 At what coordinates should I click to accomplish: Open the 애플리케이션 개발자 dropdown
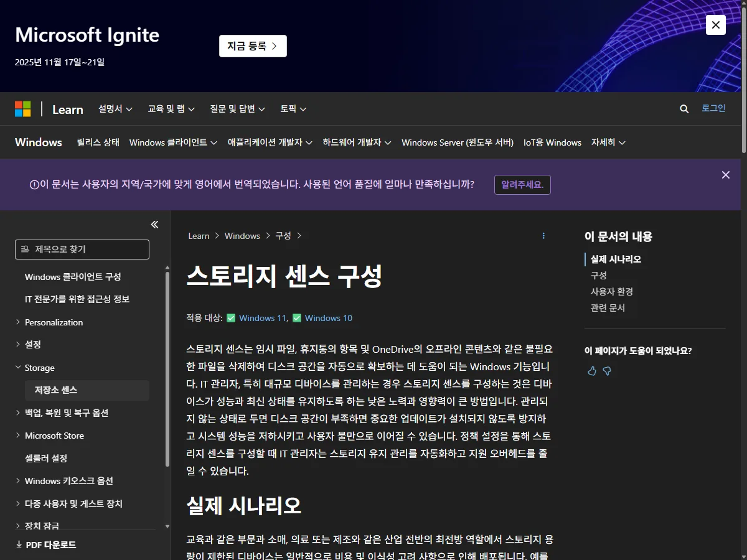[x=270, y=142]
